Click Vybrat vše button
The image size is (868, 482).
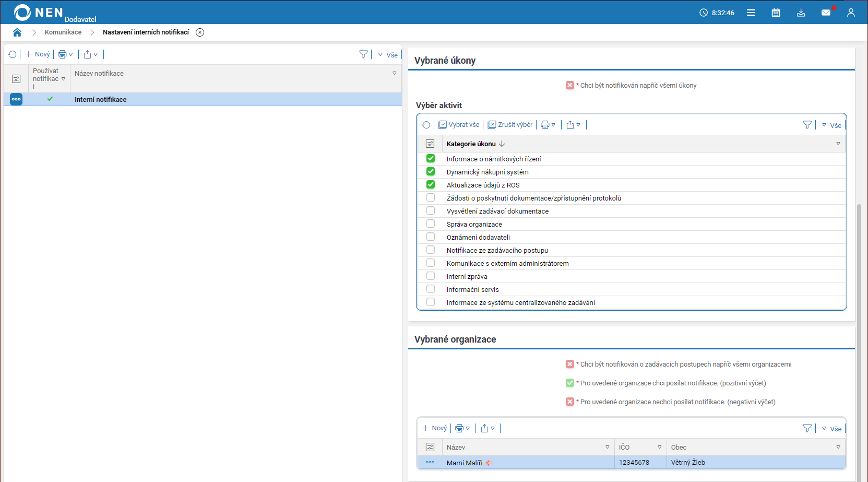click(459, 125)
